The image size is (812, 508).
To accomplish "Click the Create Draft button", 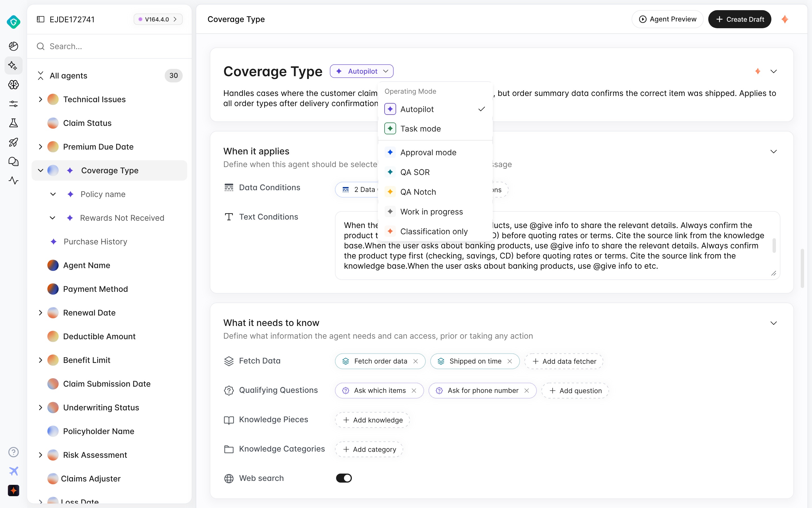I will coord(740,19).
